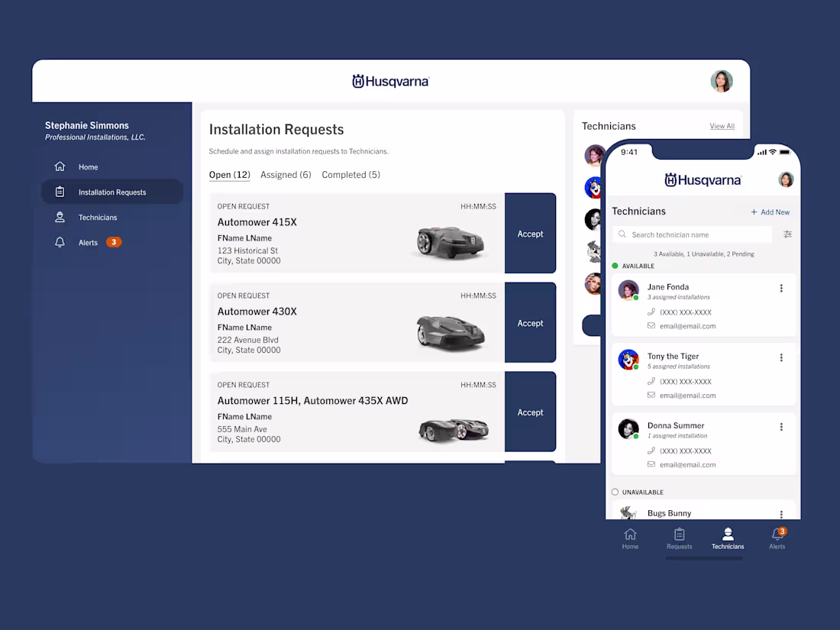View the Completed requests tab

tap(351, 174)
